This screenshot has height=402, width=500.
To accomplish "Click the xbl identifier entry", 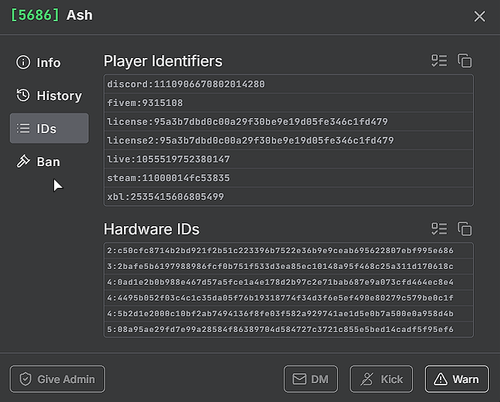I will click(x=289, y=197).
